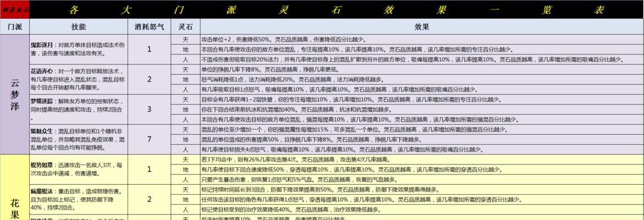Select the 花语弄心 skill description cell

click(79, 79)
